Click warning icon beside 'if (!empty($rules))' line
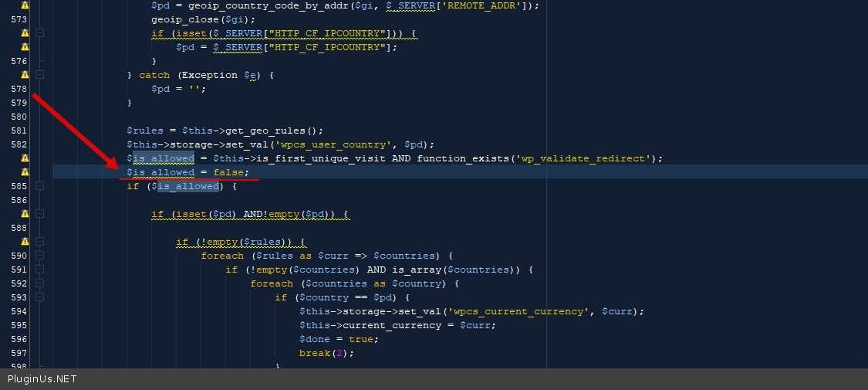This screenshot has height=390, width=868. tap(25, 242)
